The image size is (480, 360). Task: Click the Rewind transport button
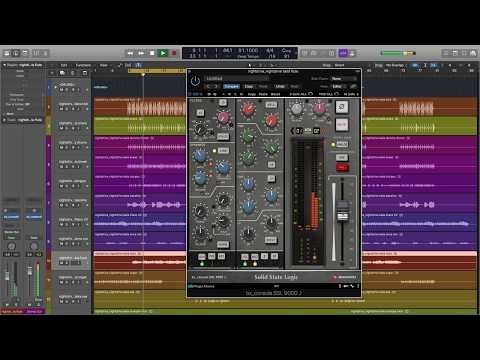[130, 53]
